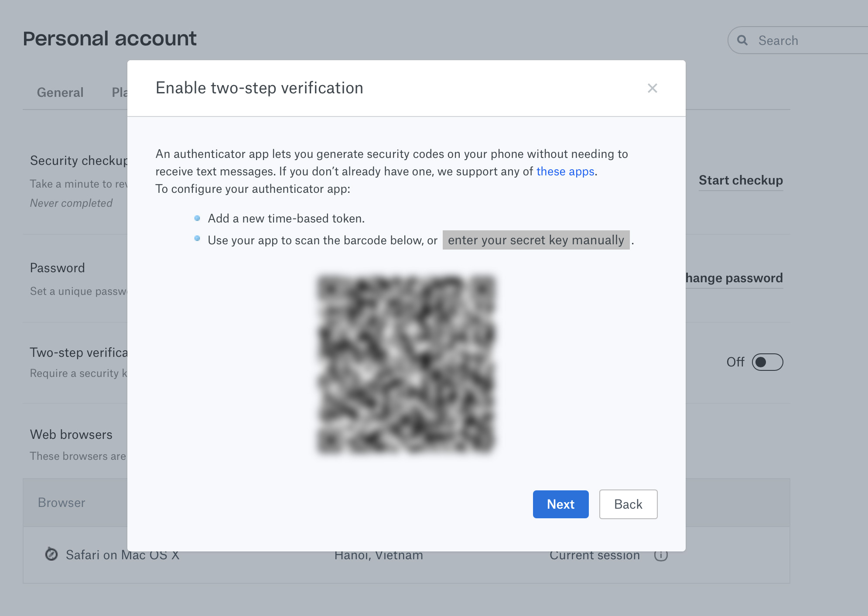Click 'Never completed' text
Screen dimensions: 868x616
point(71,203)
